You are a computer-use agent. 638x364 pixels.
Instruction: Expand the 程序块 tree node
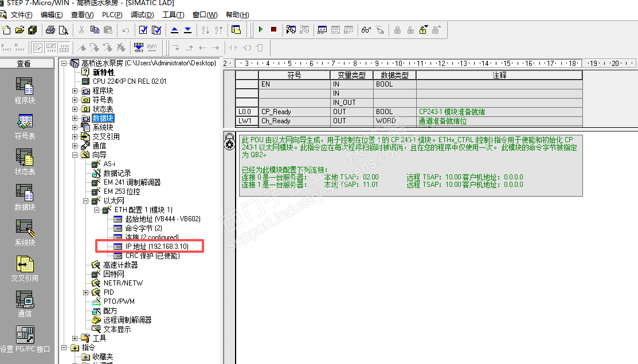(75, 91)
